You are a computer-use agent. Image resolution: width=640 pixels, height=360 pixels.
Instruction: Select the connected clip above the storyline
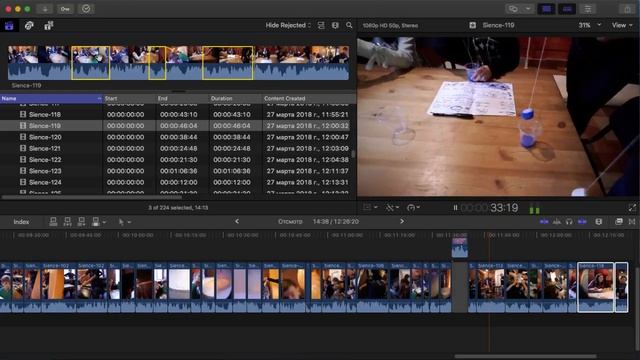click(x=460, y=248)
